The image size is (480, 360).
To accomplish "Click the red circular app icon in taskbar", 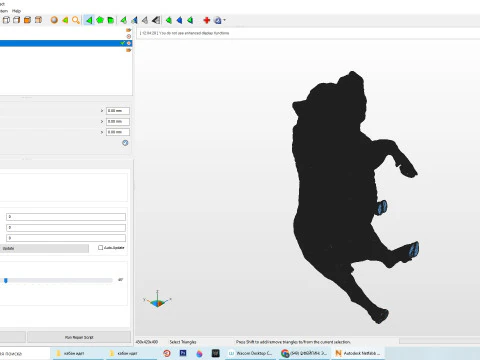I will tap(167, 353).
